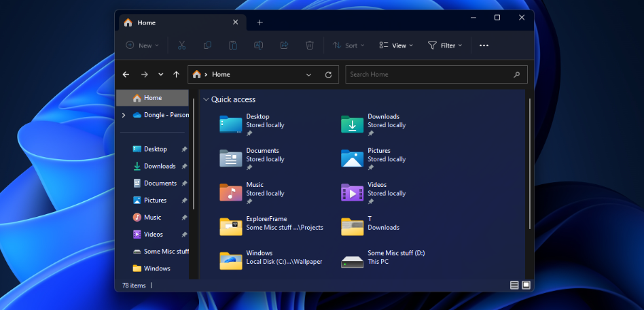Image resolution: width=644 pixels, height=310 pixels.
Task: Click the Rename icon in toolbar
Action: point(258,46)
